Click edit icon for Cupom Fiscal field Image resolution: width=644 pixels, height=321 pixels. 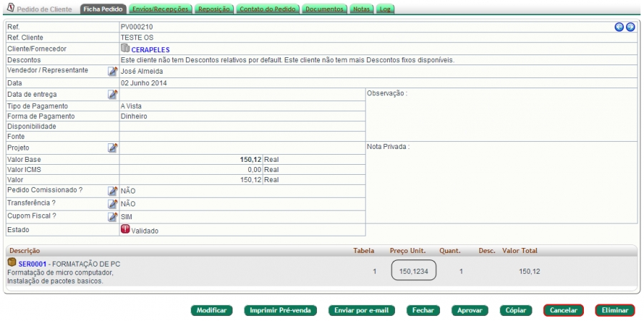(x=112, y=216)
